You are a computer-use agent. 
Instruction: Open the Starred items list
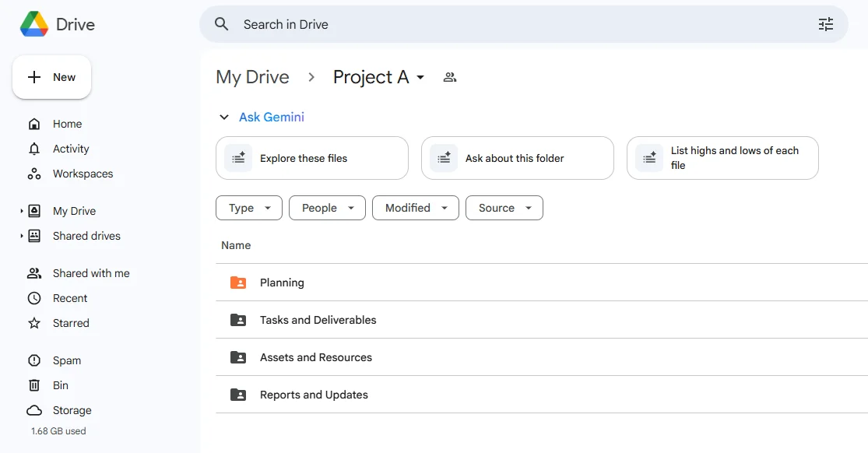point(71,323)
